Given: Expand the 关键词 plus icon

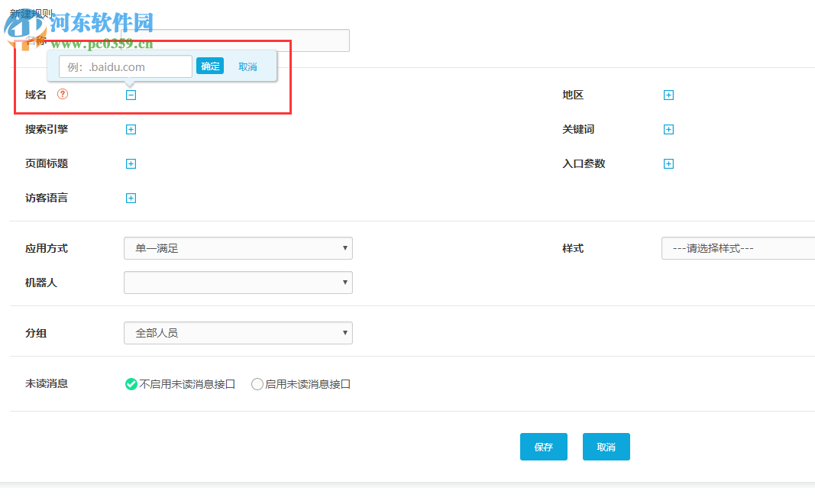Looking at the screenshot, I should [x=668, y=129].
